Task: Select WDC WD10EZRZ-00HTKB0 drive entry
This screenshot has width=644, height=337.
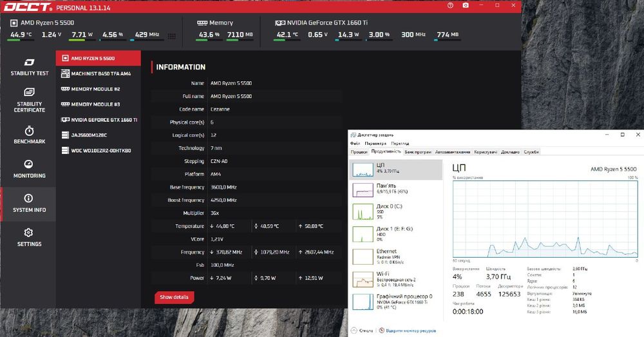Action: click(x=99, y=150)
